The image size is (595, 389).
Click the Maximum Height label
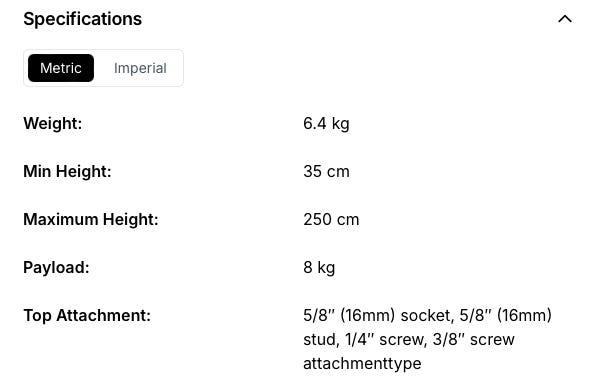tap(91, 219)
